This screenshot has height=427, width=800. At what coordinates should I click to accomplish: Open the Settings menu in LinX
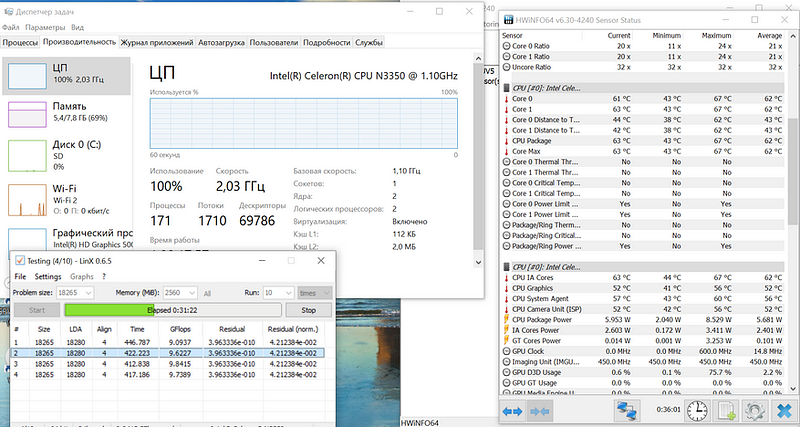[47, 276]
